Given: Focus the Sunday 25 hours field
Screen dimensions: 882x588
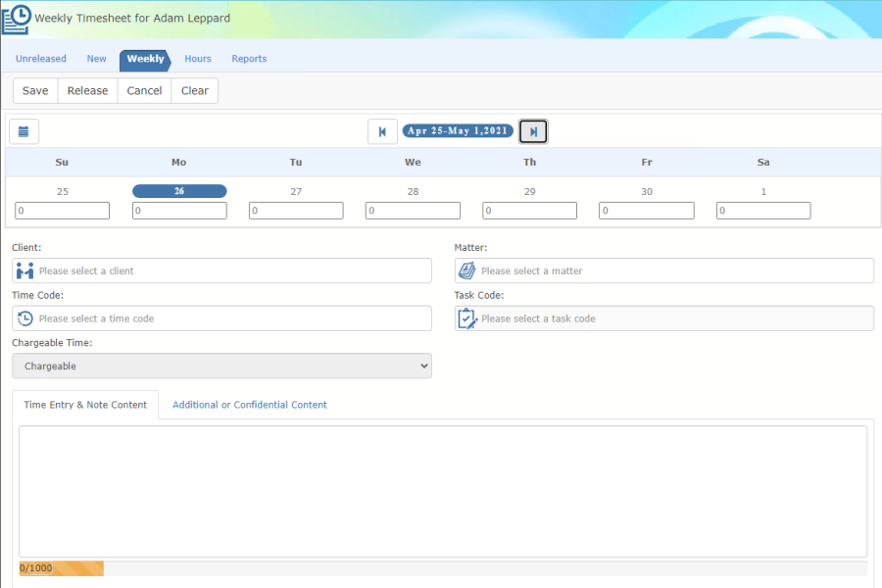Looking at the screenshot, I should point(63,211).
